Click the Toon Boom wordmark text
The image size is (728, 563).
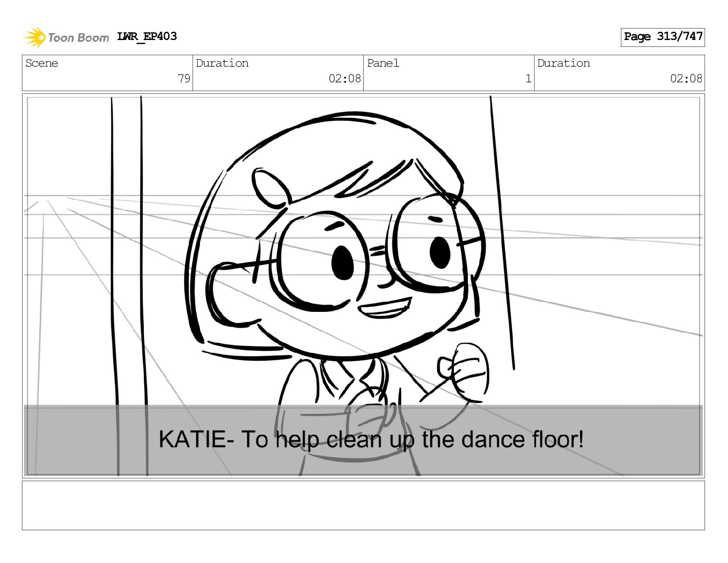point(79,38)
